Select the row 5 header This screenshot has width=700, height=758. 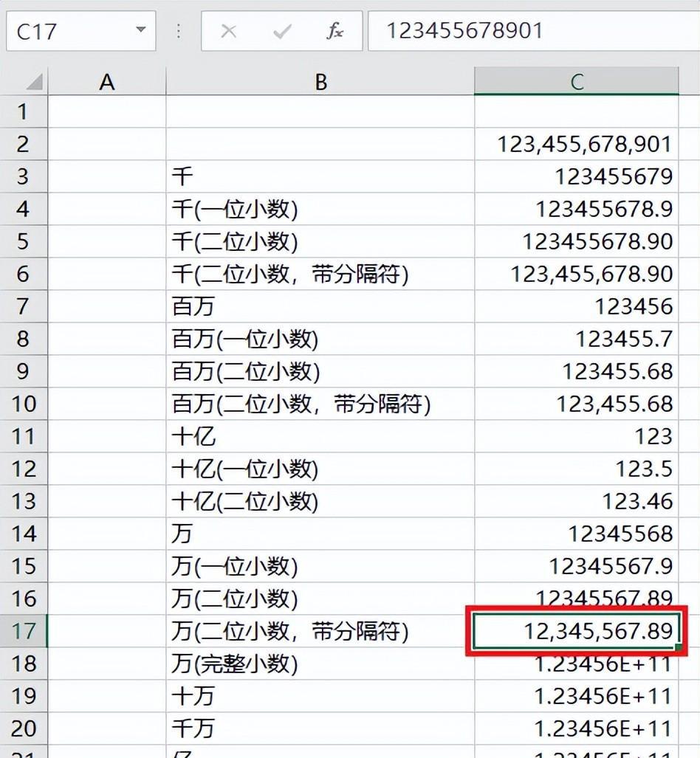23,241
